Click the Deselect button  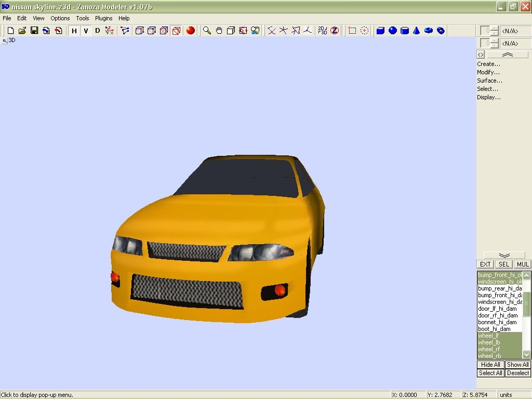click(518, 373)
